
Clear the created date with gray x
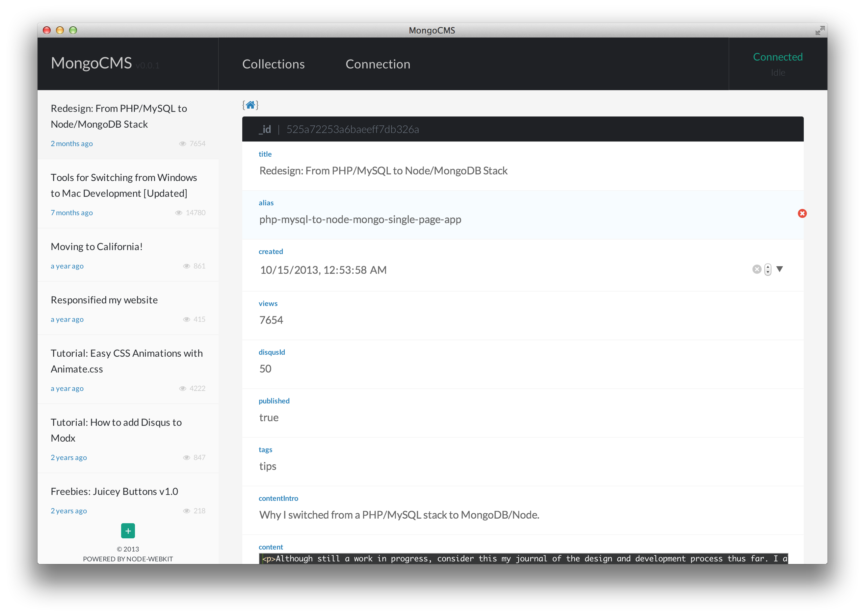click(x=756, y=269)
